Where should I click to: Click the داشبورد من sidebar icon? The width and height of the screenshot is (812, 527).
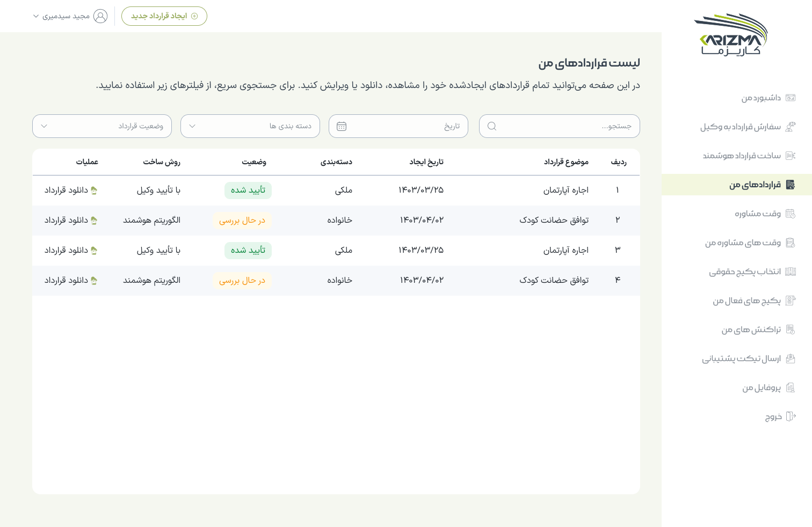tap(791, 98)
